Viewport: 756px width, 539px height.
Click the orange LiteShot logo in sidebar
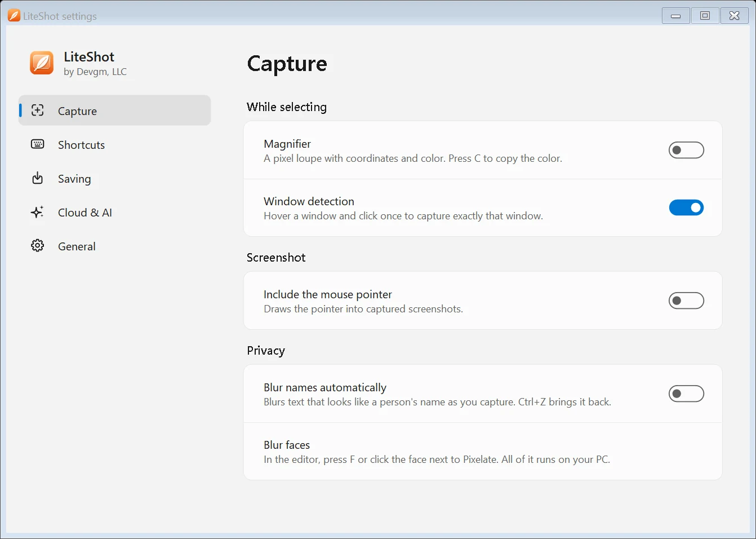(x=42, y=63)
